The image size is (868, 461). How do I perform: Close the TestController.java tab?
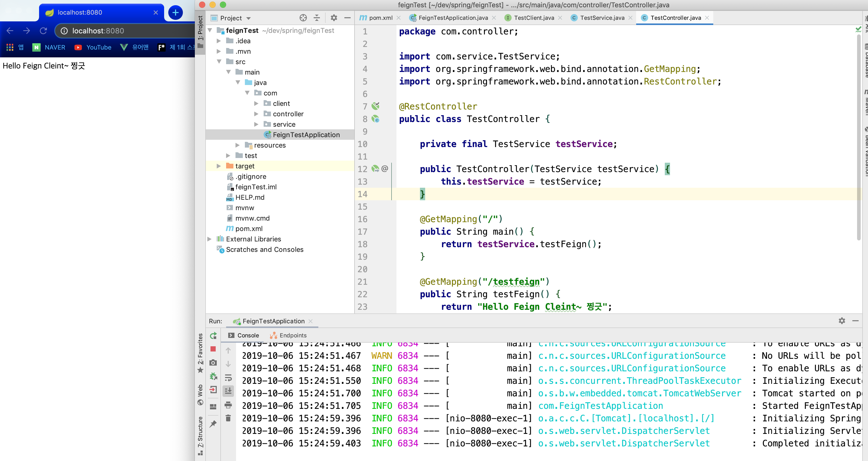point(707,18)
